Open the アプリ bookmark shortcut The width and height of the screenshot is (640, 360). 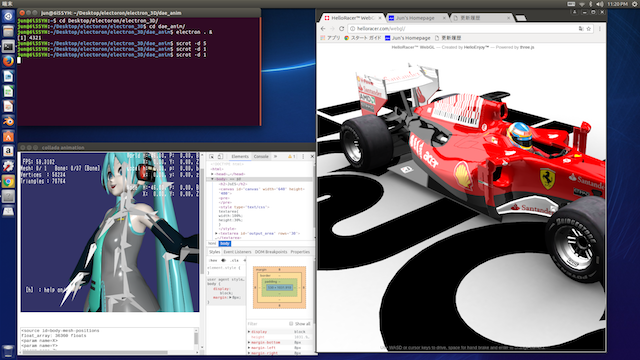[x=331, y=38]
